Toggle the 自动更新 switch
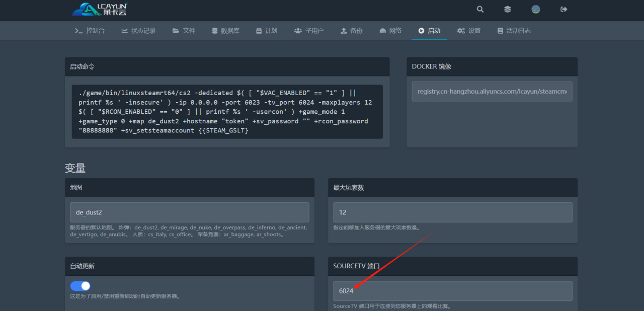Image resolution: width=644 pixels, height=311 pixels. click(80, 286)
